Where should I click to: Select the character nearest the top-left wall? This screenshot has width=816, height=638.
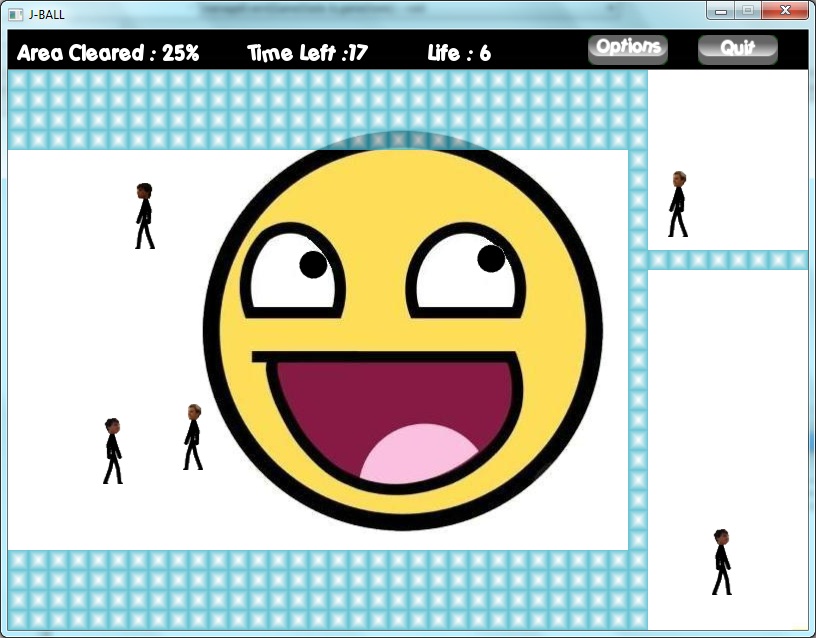point(144,216)
